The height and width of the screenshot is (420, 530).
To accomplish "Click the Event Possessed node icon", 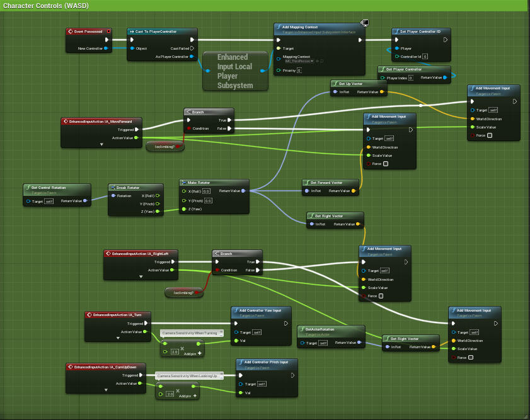I will point(71,31).
